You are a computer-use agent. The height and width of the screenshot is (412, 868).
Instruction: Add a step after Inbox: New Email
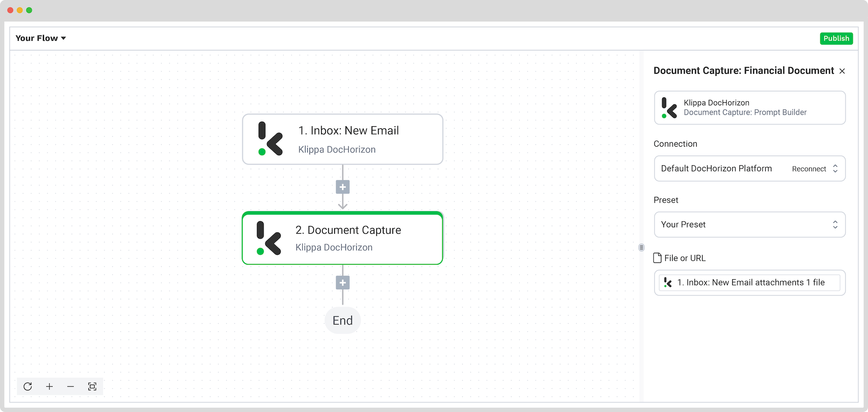[343, 187]
